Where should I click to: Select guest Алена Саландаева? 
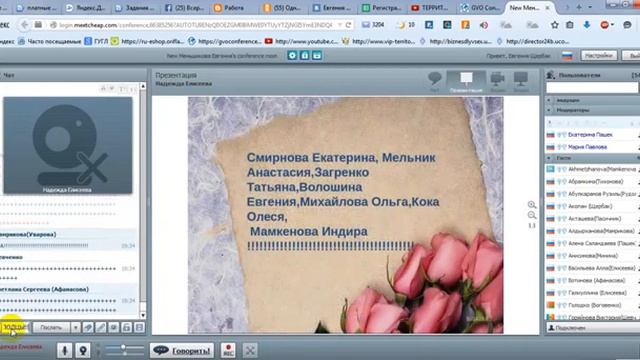(x=602, y=243)
